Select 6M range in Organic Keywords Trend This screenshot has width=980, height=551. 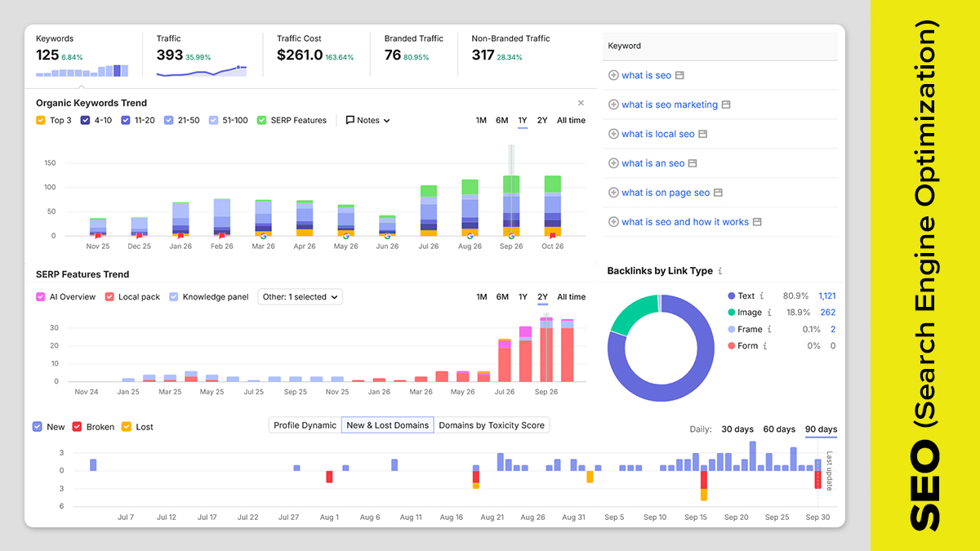pyautogui.click(x=501, y=120)
